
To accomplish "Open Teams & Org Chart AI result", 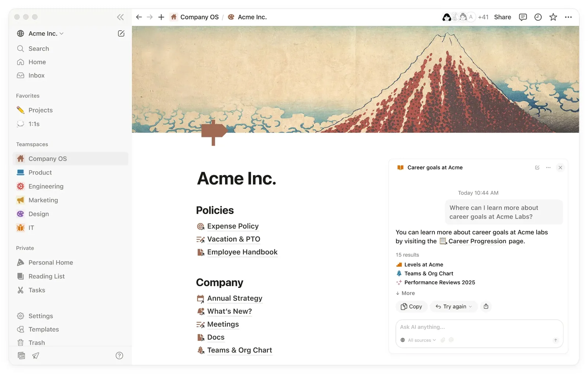I will click(425, 273).
